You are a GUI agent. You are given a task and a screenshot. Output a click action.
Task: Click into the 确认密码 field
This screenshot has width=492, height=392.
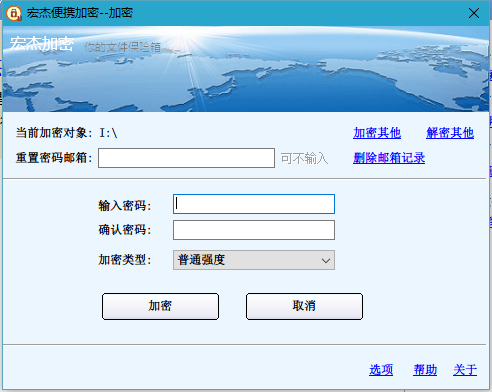click(254, 230)
